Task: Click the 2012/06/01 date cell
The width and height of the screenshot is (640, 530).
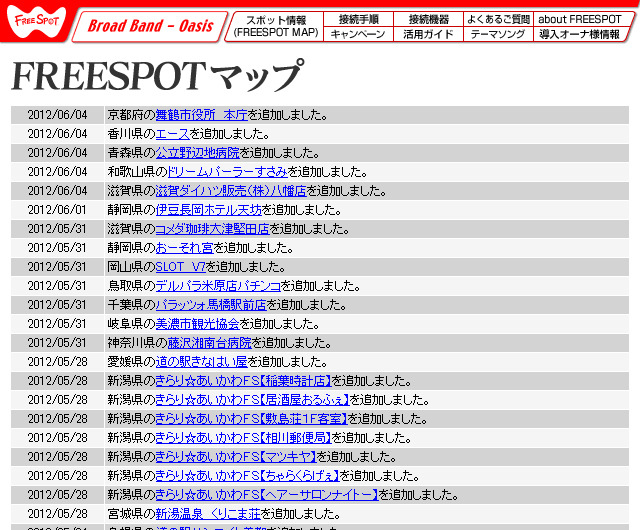Action: 58,210
